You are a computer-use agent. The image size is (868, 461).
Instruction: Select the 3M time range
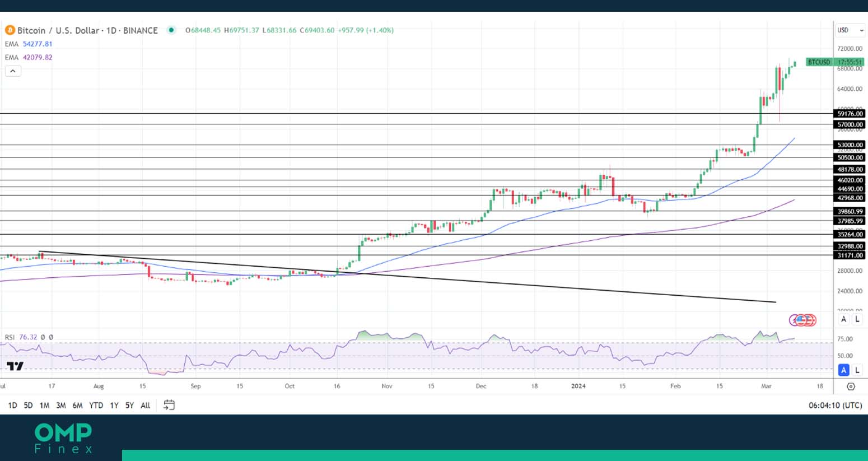[60, 406]
